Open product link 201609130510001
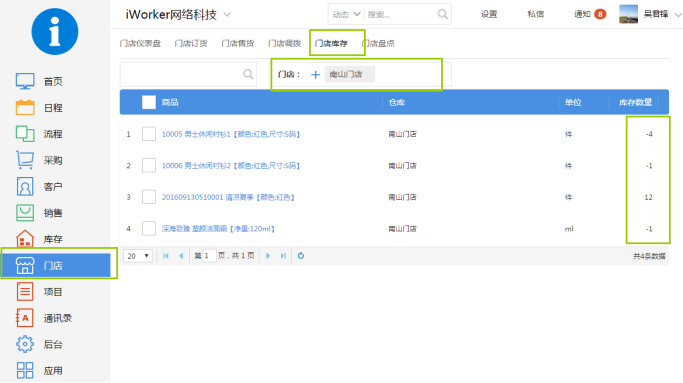Viewport: 683px width, 383px height. (228, 197)
